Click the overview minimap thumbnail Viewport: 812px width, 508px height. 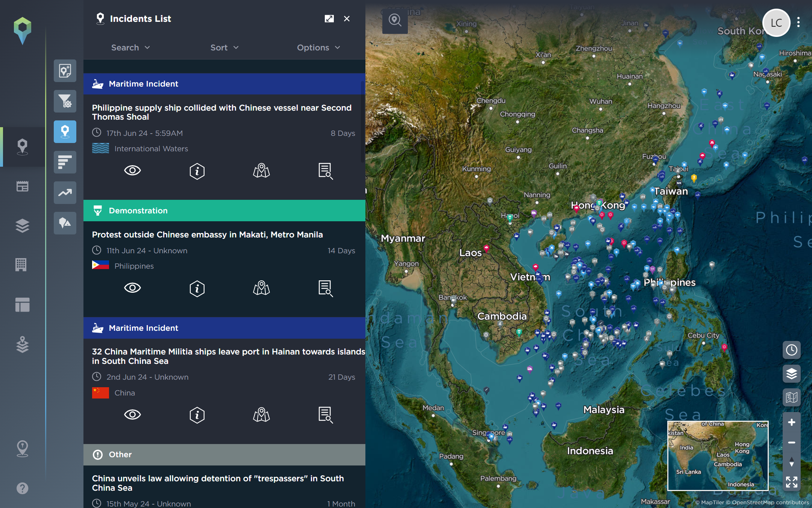(718, 455)
